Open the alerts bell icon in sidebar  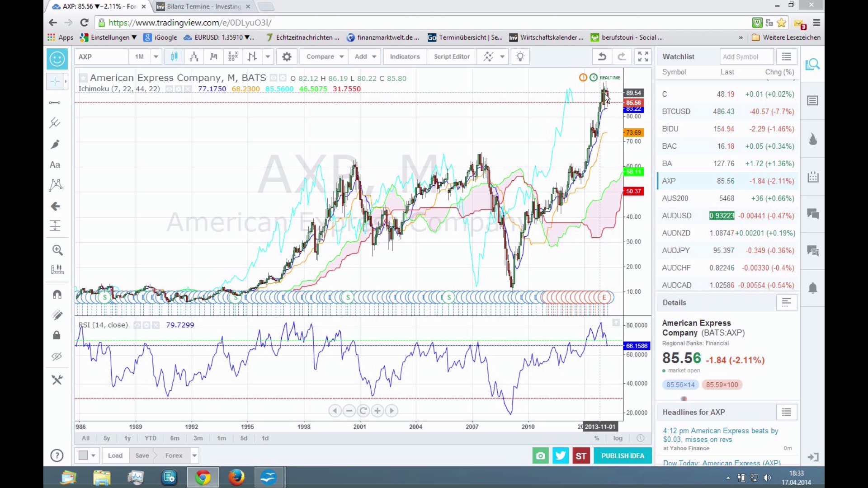813,288
